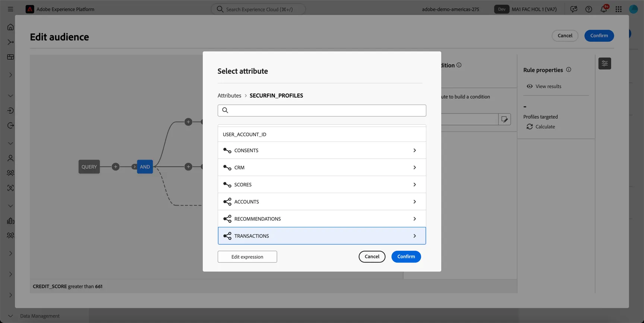Open the notifications bell
644x323 pixels.
[x=603, y=9]
